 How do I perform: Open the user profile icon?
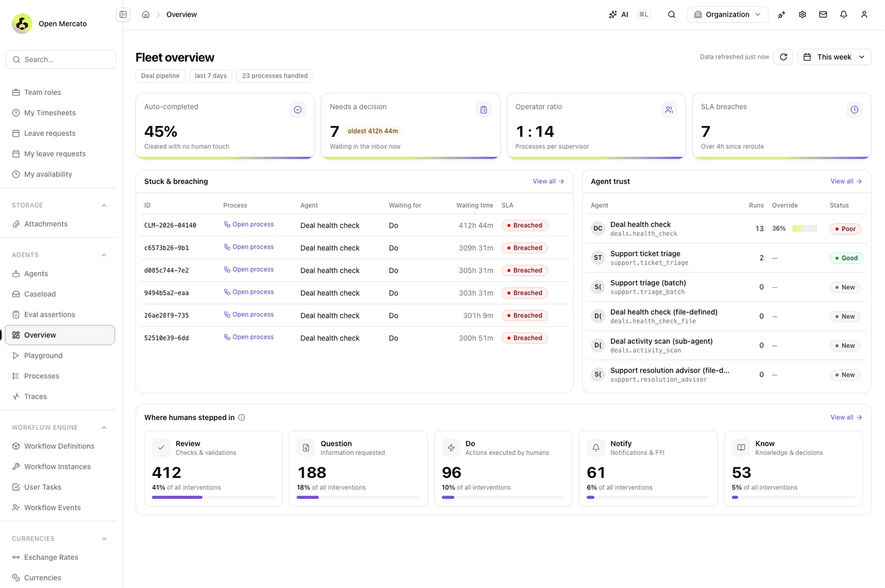pyautogui.click(x=864, y=15)
